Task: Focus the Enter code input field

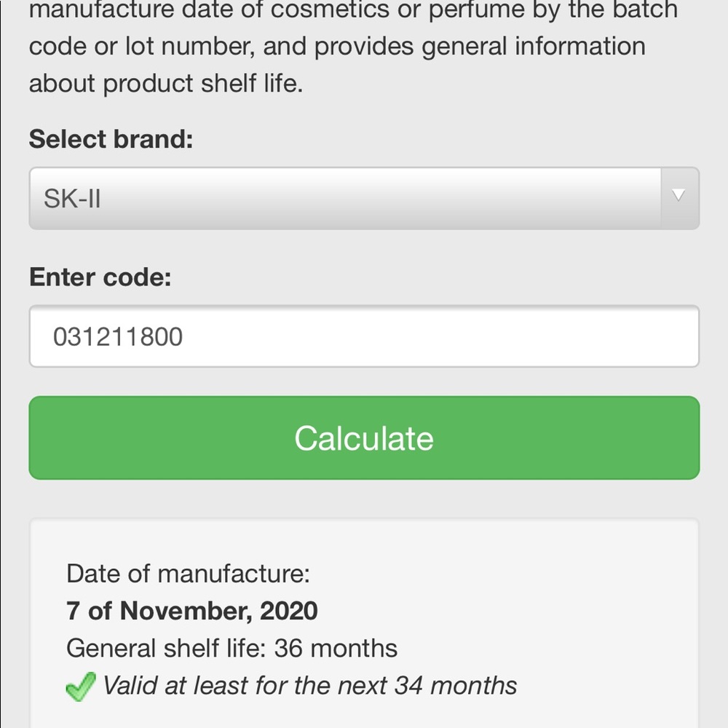Action: (x=364, y=336)
